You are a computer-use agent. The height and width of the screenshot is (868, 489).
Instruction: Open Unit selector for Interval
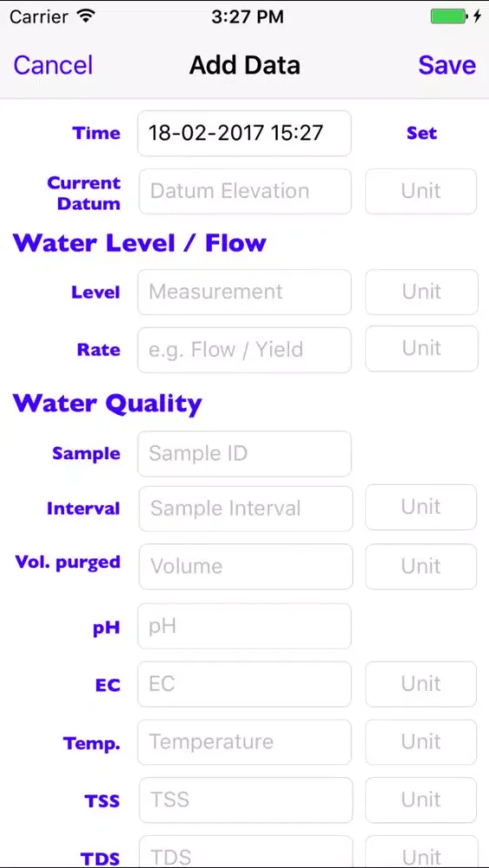point(421,507)
